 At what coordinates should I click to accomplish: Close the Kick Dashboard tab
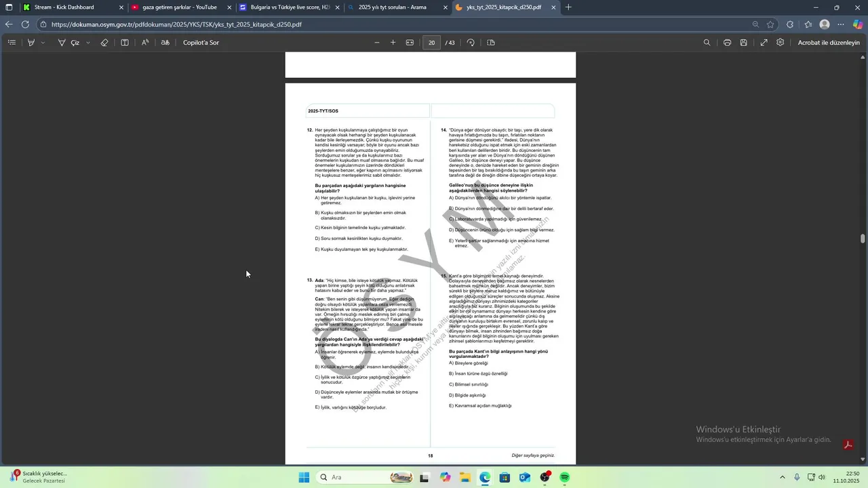121,7
